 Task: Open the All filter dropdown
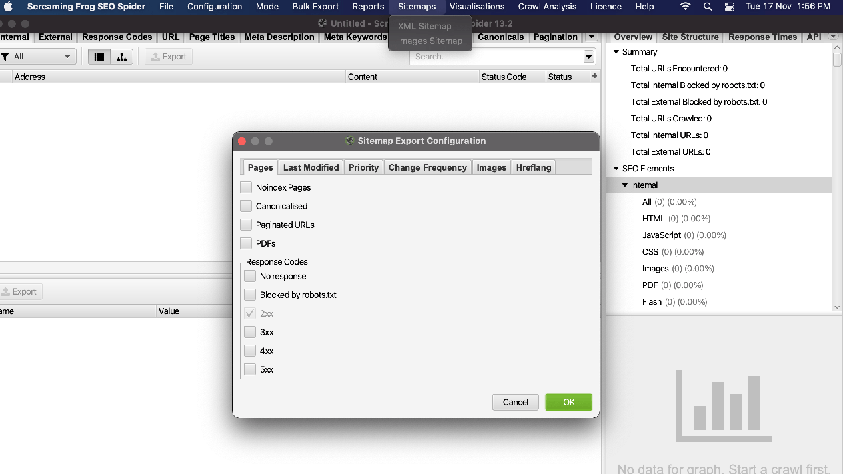(38, 56)
